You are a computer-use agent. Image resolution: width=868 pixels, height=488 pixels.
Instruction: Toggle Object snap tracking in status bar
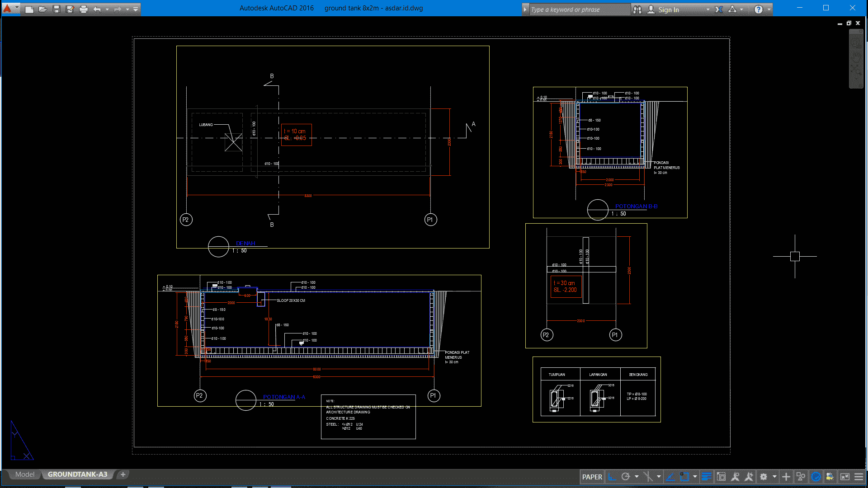670,477
